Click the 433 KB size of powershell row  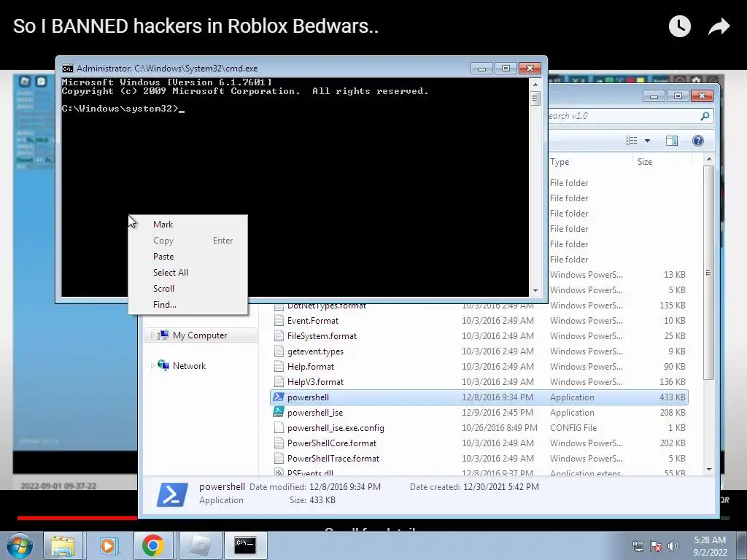(x=672, y=397)
